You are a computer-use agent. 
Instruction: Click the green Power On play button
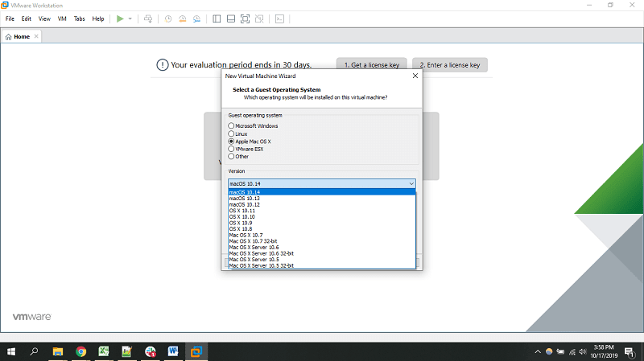[x=120, y=18]
